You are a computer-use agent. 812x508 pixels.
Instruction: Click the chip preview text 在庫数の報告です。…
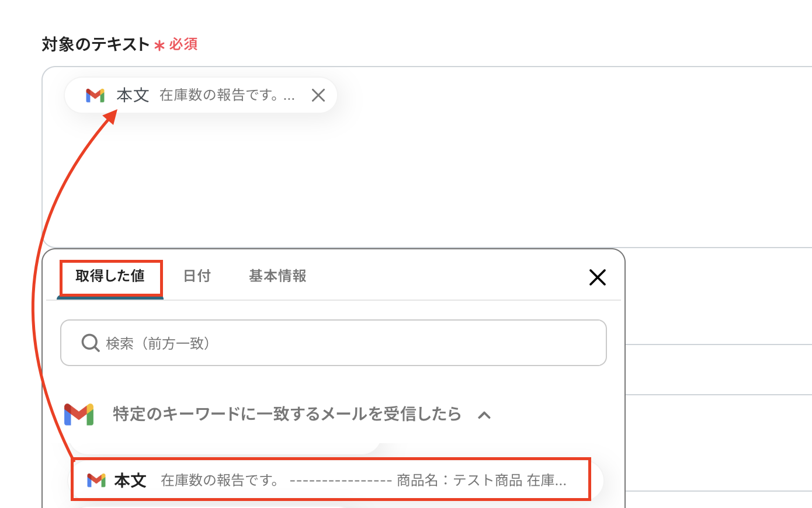(227, 95)
